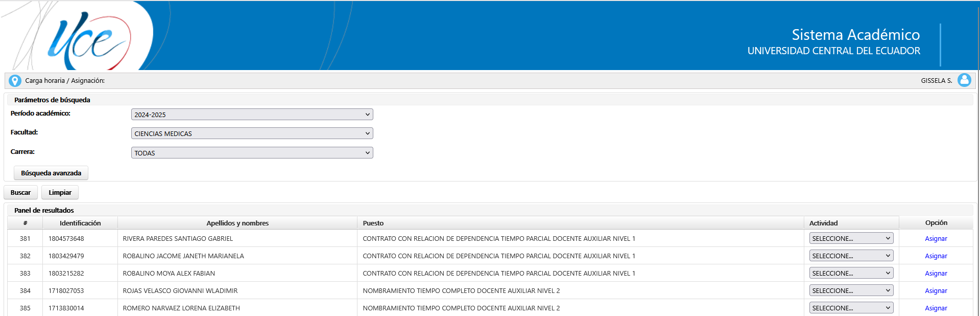Open the Período académico dropdown showing 2024-2025
The width and height of the screenshot is (980, 316).
click(252, 115)
